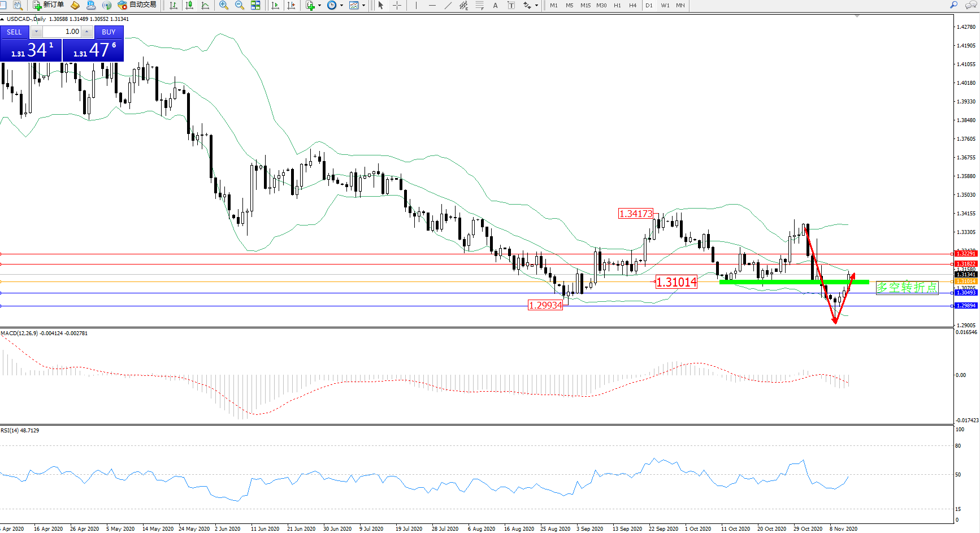
Task: Select the trendline drawing tool
Action: click(448, 5)
